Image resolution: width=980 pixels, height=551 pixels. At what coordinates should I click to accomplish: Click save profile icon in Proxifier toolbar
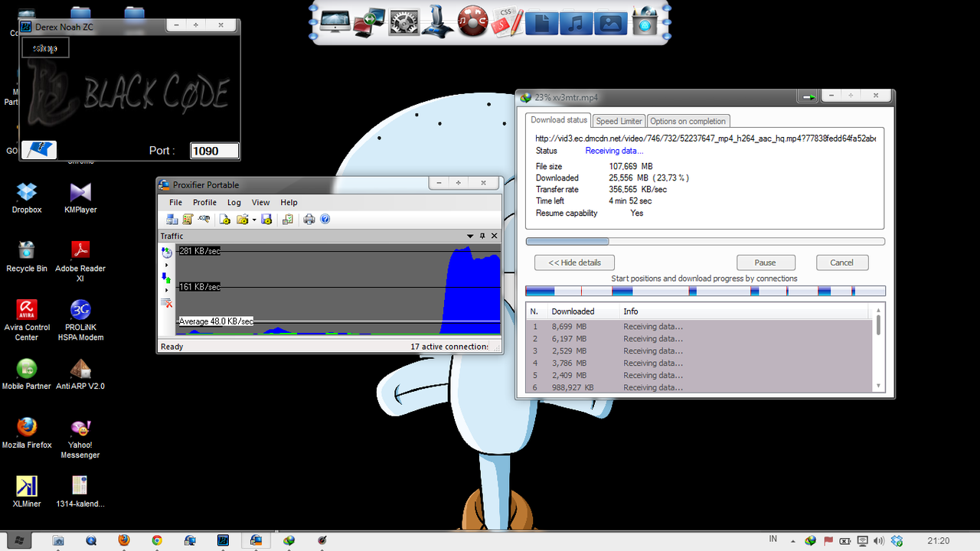pos(266,220)
